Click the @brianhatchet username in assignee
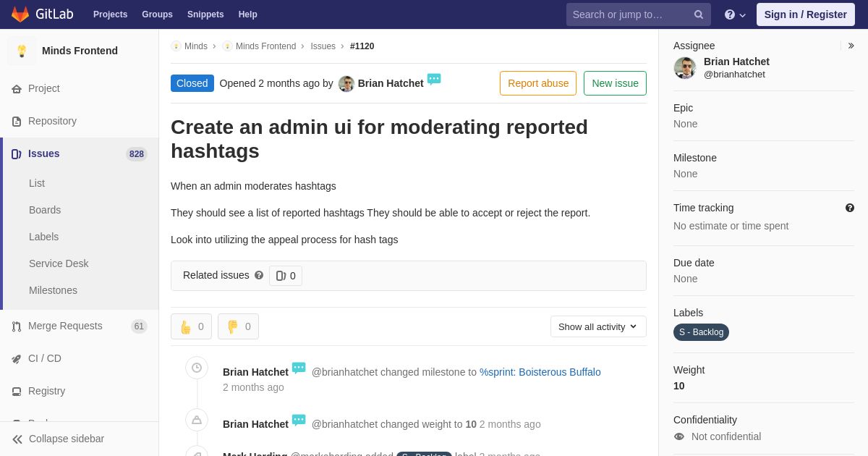 pos(734,75)
